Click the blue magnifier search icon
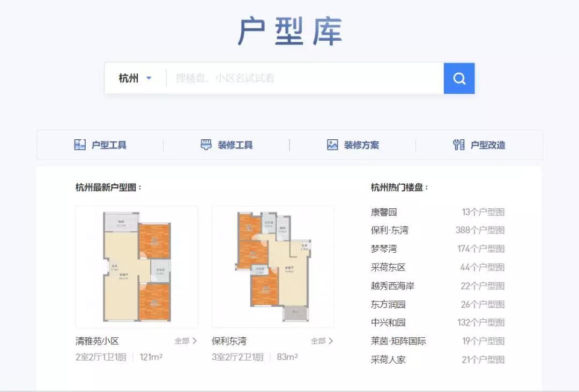 pyautogui.click(x=459, y=78)
